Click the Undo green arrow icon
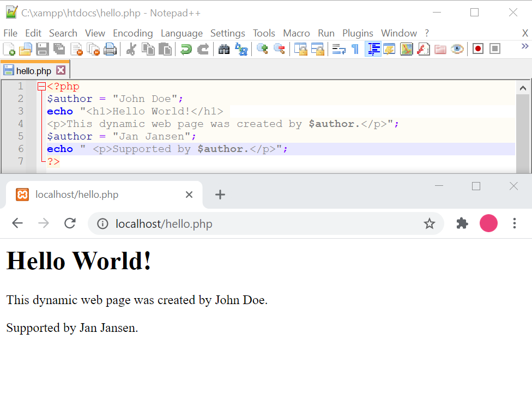 [186, 49]
